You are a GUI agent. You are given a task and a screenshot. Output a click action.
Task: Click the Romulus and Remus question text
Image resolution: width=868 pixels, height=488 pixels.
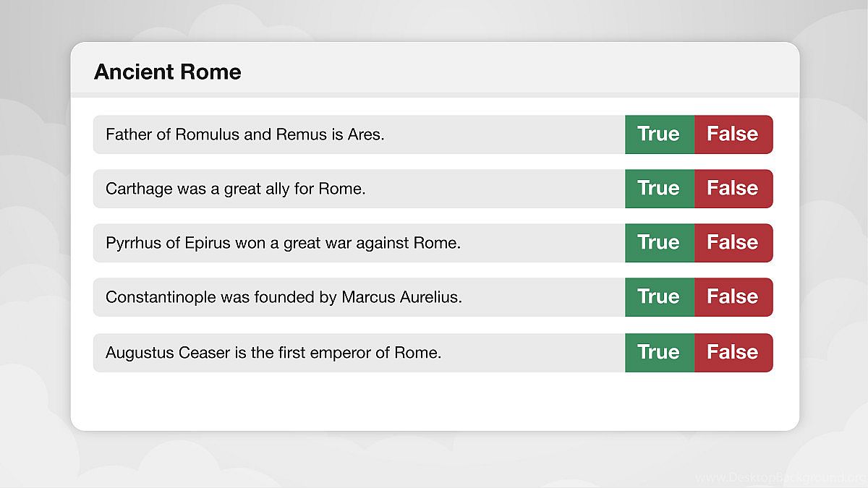[x=244, y=134]
